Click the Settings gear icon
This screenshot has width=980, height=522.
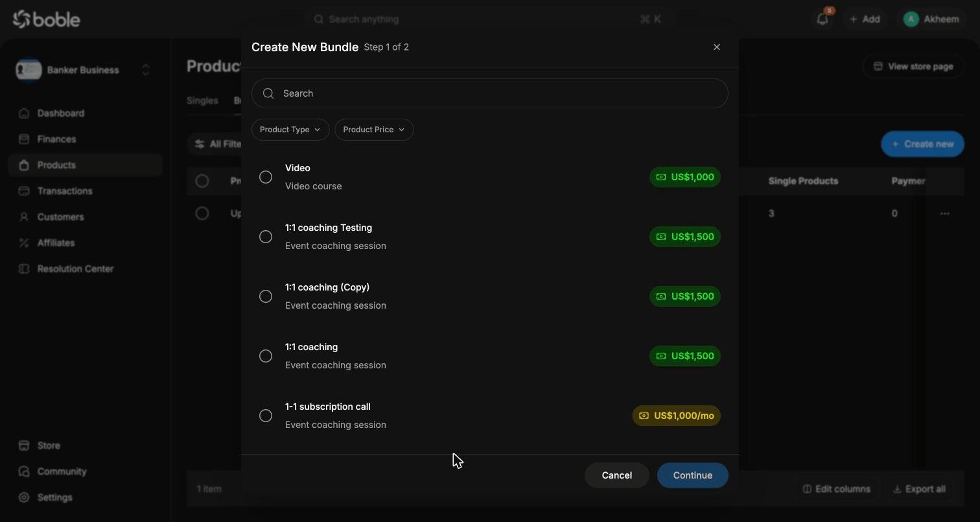click(24, 497)
